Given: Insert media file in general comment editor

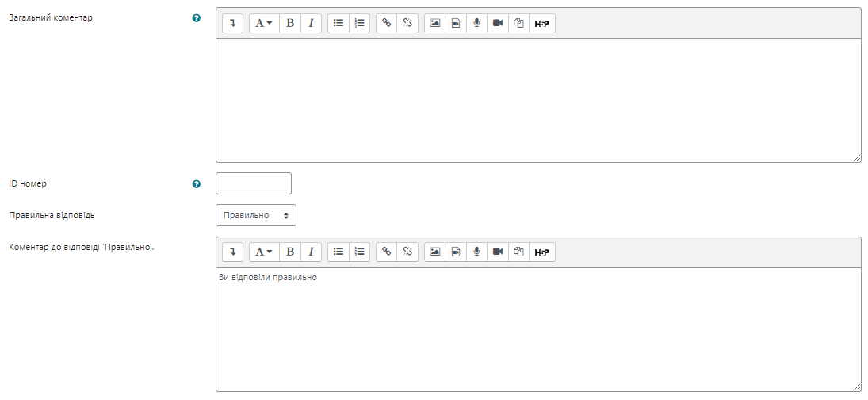Looking at the screenshot, I should point(456,23).
